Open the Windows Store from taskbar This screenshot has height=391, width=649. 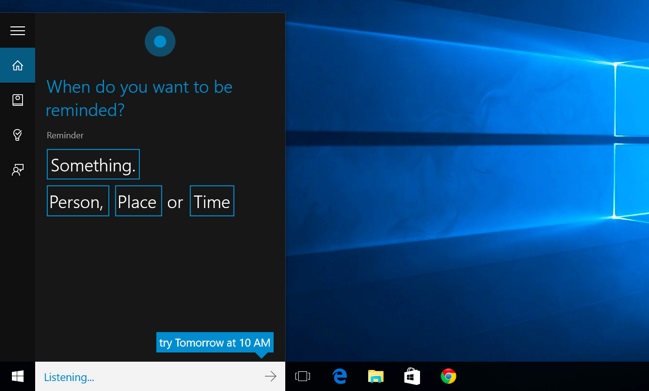coord(412,376)
